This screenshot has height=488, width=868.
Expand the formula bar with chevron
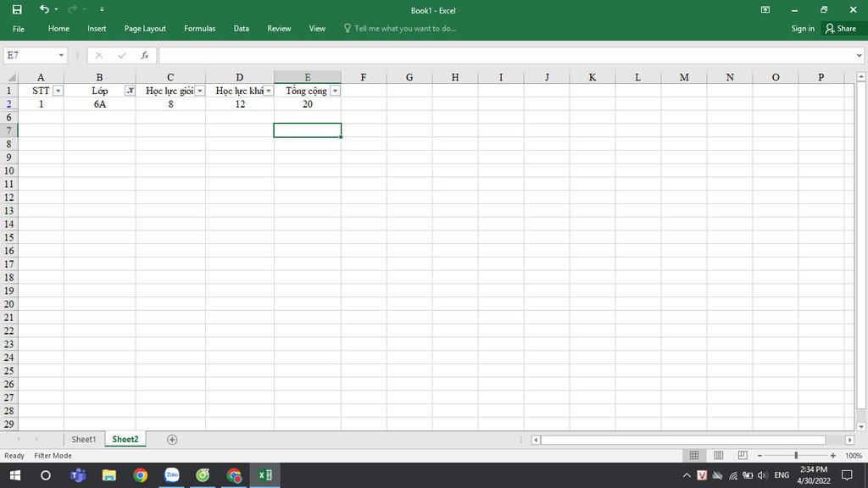859,55
